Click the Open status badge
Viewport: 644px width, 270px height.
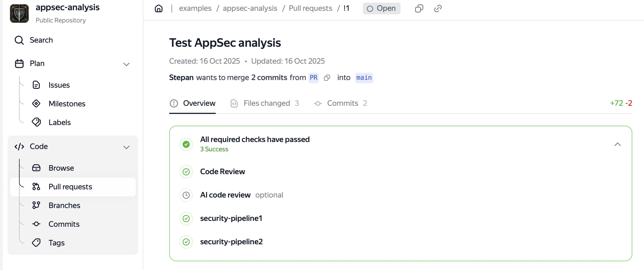click(381, 8)
